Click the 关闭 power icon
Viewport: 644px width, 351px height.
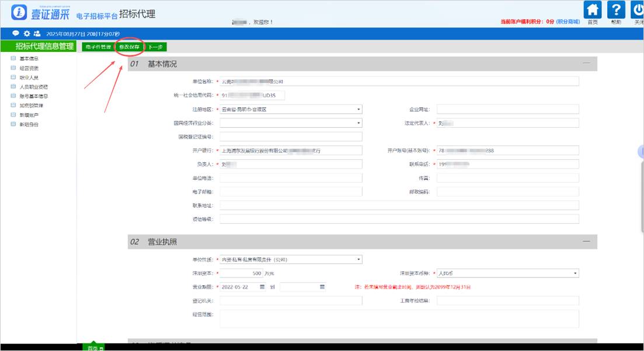click(x=638, y=10)
